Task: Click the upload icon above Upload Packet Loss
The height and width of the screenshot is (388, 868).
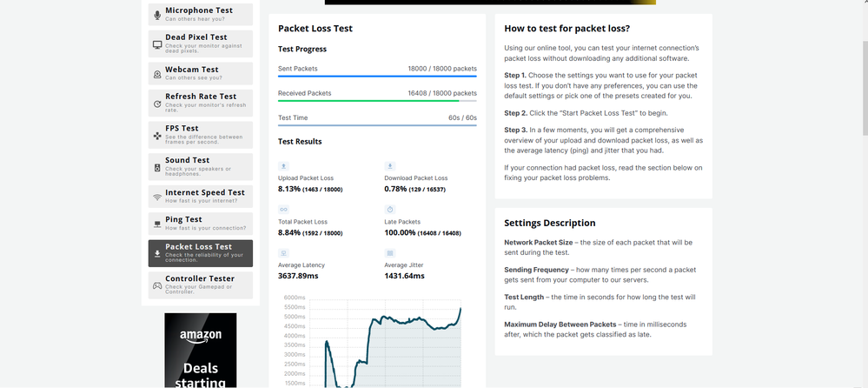Action: 283,166
